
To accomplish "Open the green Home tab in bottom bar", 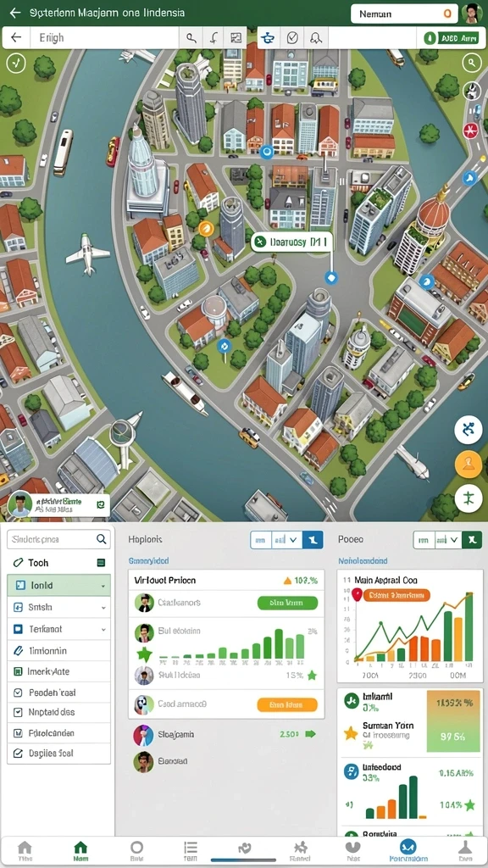I will click(x=80, y=851).
